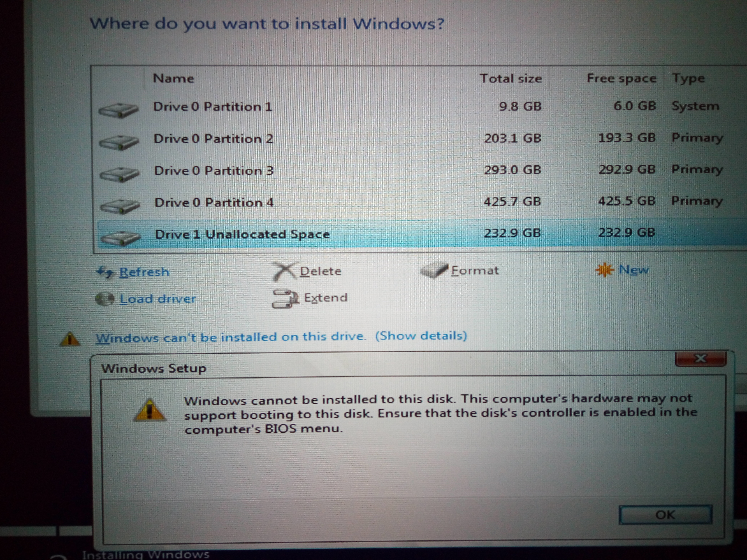Sort by the Total size column header
This screenshot has height=560, width=747.
[x=492, y=78]
